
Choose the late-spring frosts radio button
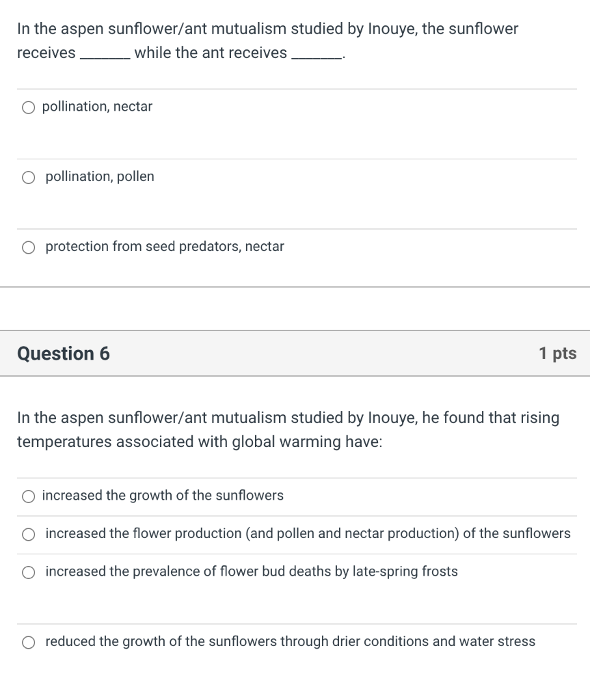[x=28, y=572]
